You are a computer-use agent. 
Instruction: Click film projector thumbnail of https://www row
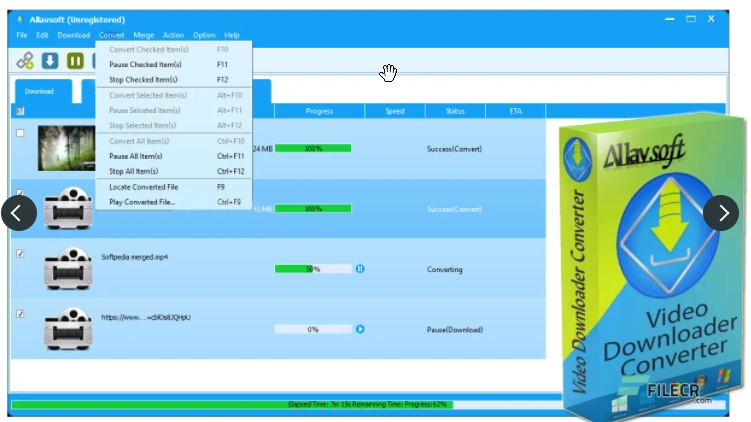coord(68,329)
